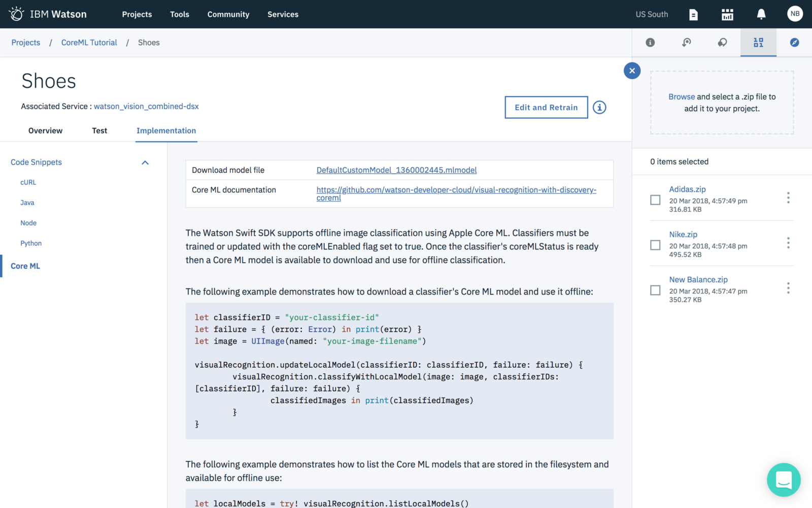This screenshot has height=508, width=812.
Task: Tick the Adidas.zip checkbox
Action: [655, 200]
